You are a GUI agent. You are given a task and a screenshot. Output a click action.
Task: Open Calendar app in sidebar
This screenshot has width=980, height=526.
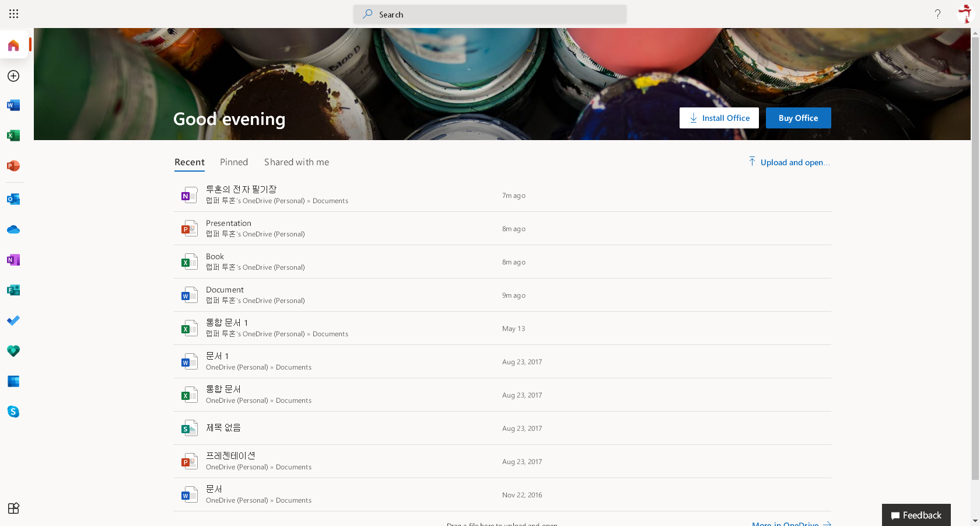(13, 381)
